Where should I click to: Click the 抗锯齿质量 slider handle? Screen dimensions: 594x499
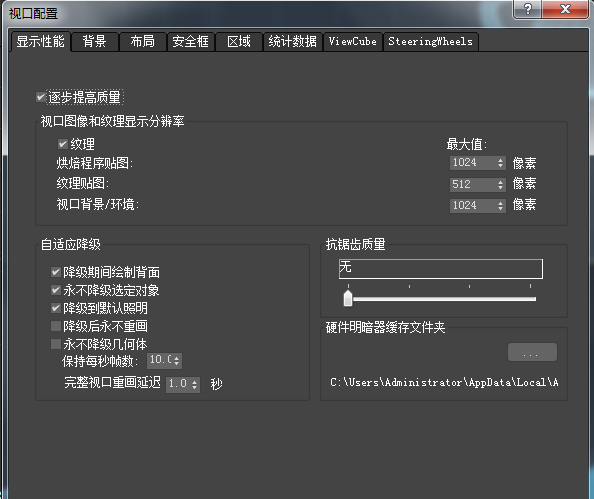(348, 298)
